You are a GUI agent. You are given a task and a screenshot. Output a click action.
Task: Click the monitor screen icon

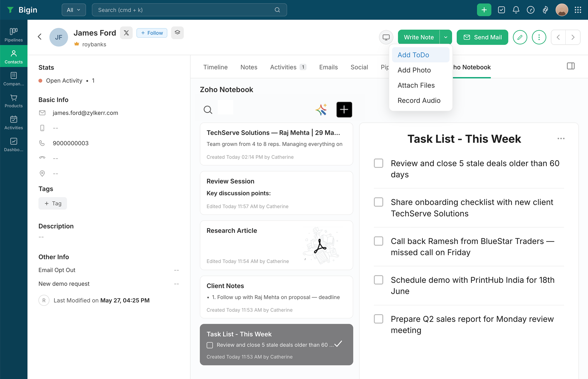click(386, 37)
